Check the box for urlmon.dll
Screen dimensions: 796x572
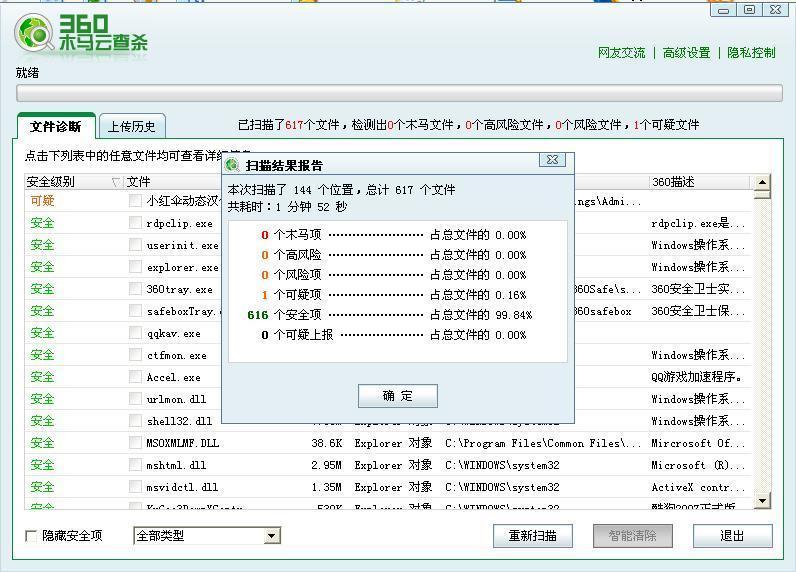tap(135, 399)
